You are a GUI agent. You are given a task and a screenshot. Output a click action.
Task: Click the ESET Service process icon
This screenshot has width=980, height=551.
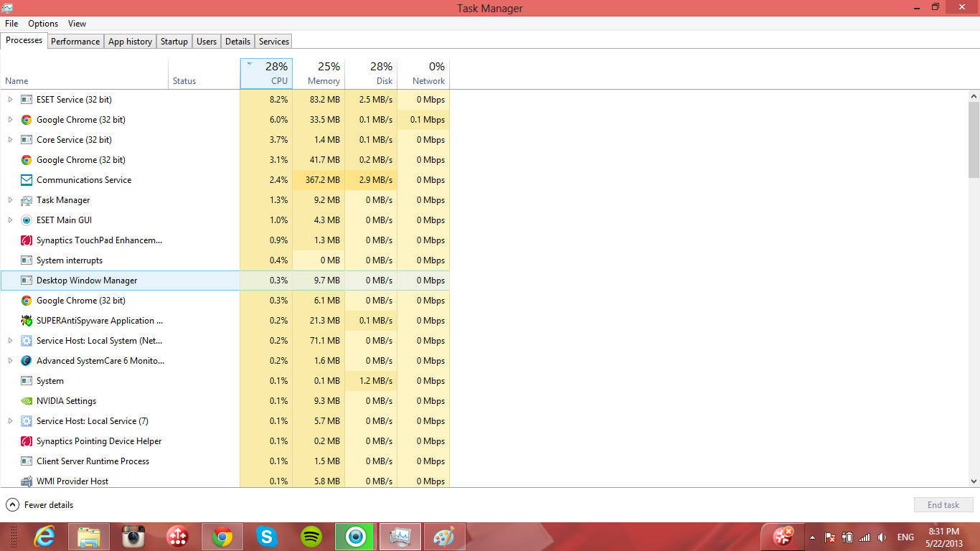(27, 100)
